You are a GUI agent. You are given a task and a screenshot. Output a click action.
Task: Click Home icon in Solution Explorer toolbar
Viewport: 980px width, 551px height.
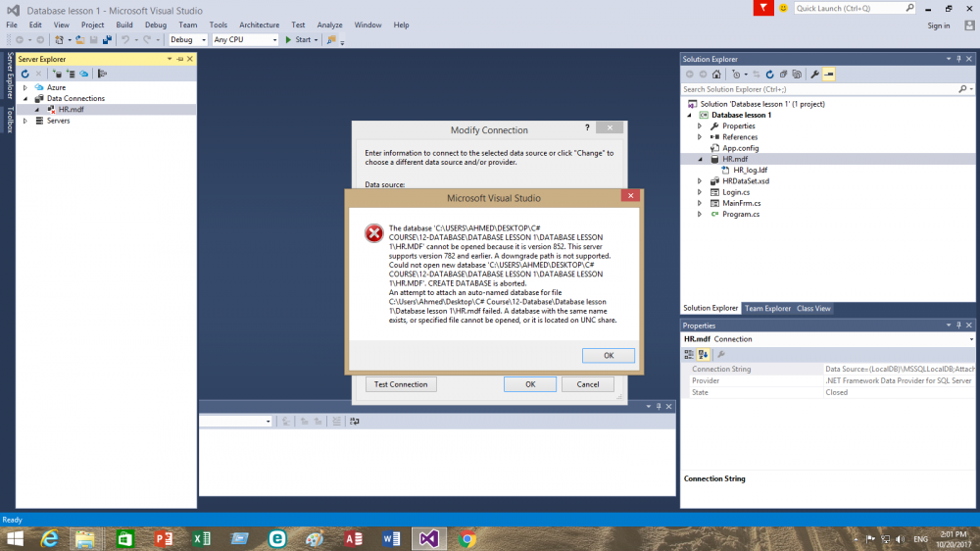tap(716, 75)
